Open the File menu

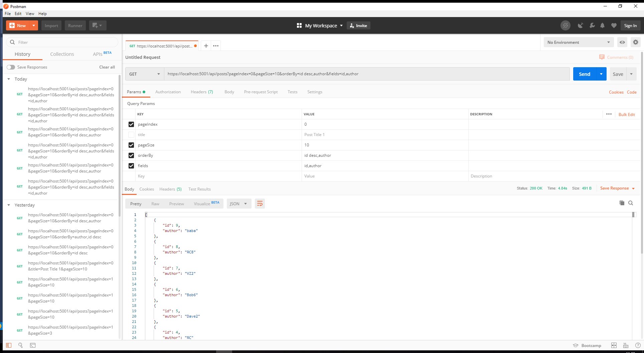click(x=8, y=14)
